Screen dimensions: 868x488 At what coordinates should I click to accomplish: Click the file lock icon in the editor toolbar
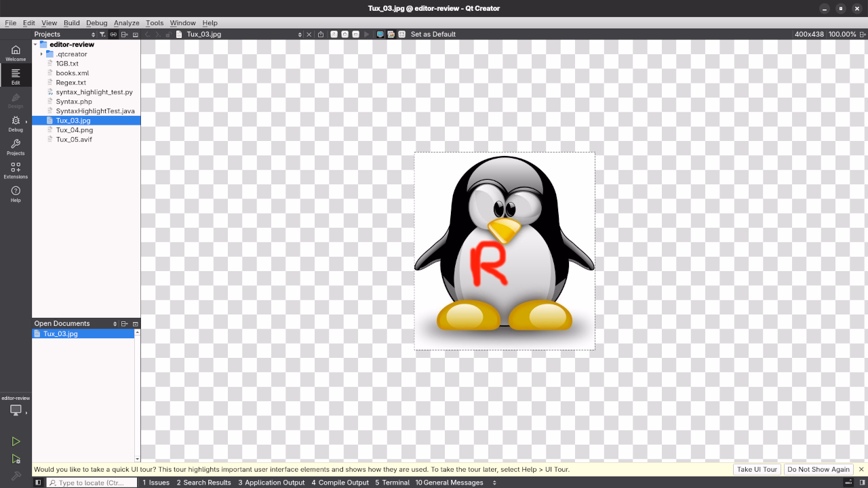168,34
